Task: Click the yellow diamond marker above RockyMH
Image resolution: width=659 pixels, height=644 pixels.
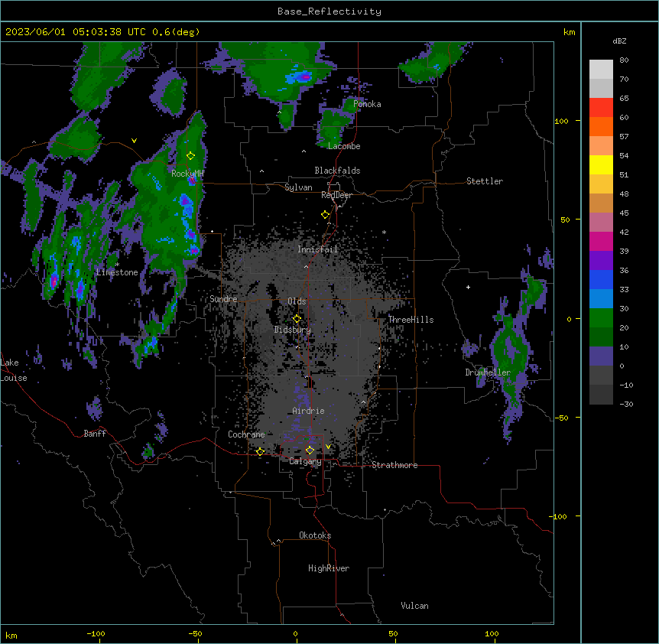Action: 190,156
